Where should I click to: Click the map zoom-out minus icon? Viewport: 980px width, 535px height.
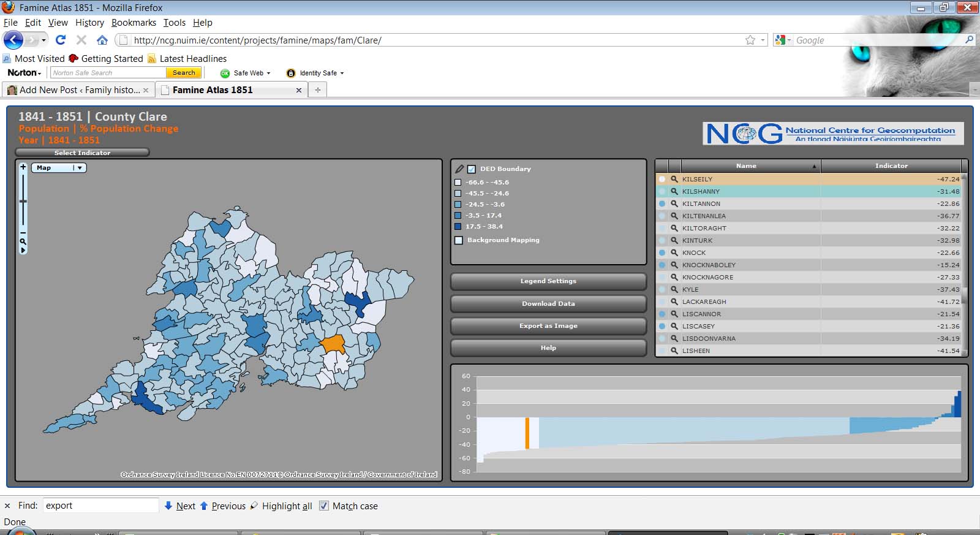click(x=23, y=233)
